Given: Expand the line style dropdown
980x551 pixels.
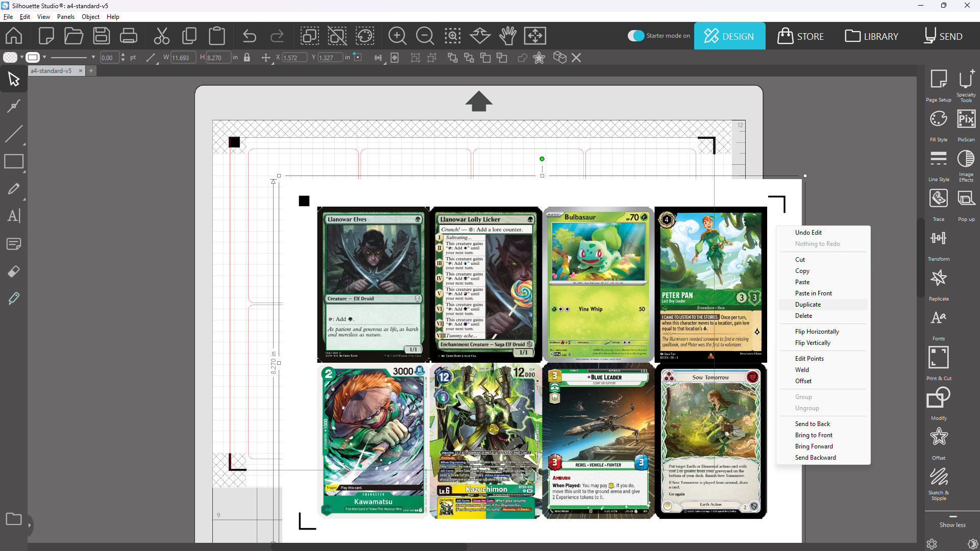Looking at the screenshot, I should point(93,58).
